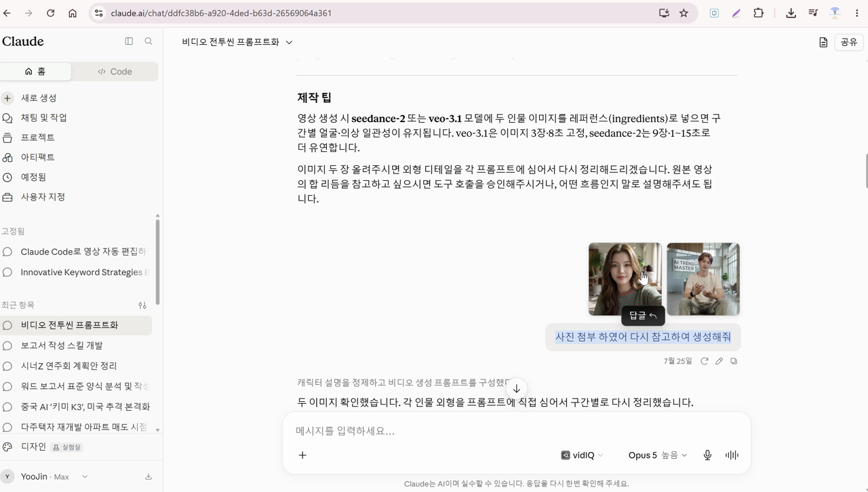The width and height of the screenshot is (868, 492).
Task: Open install-app icon in address bar
Action: [664, 13]
